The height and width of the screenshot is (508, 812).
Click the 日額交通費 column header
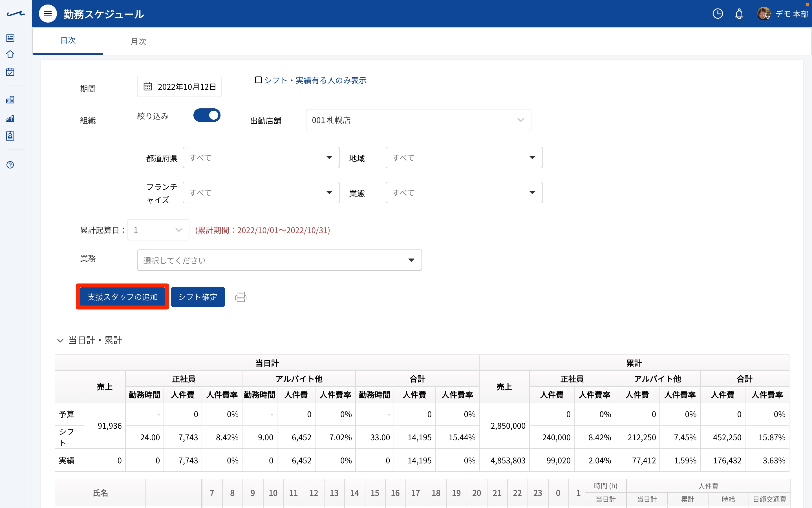[769, 499]
